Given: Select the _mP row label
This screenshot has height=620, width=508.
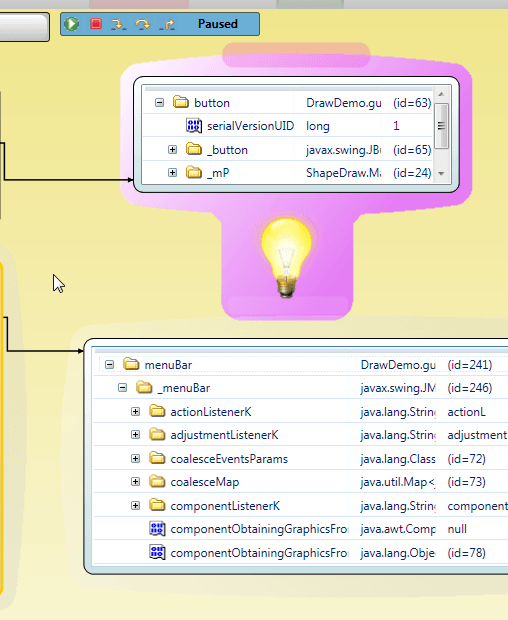Looking at the screenshot, I should click(x=218, y=173).
